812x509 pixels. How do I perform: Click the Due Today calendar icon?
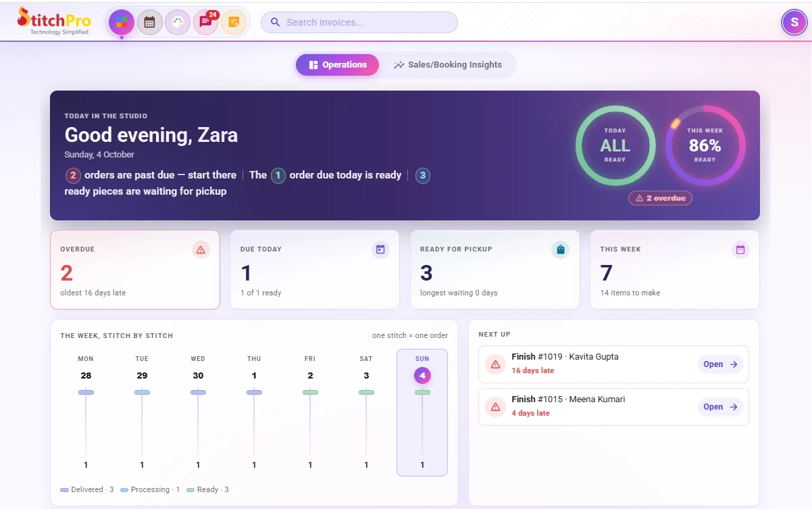pos(380,250)
